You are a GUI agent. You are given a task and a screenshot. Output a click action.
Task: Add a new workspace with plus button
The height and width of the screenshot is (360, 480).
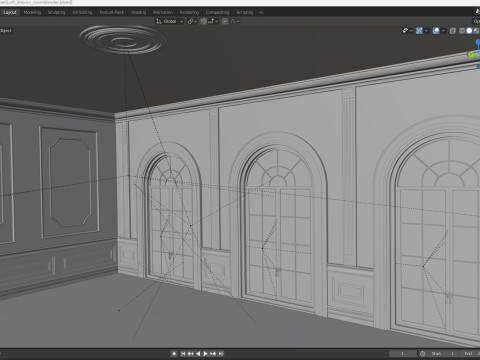(x=261, y=12)
